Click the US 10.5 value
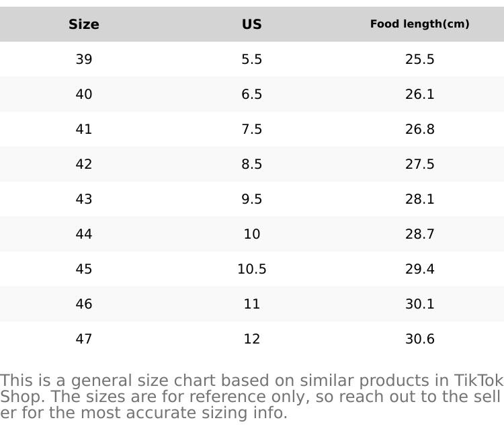 (251, 269)
